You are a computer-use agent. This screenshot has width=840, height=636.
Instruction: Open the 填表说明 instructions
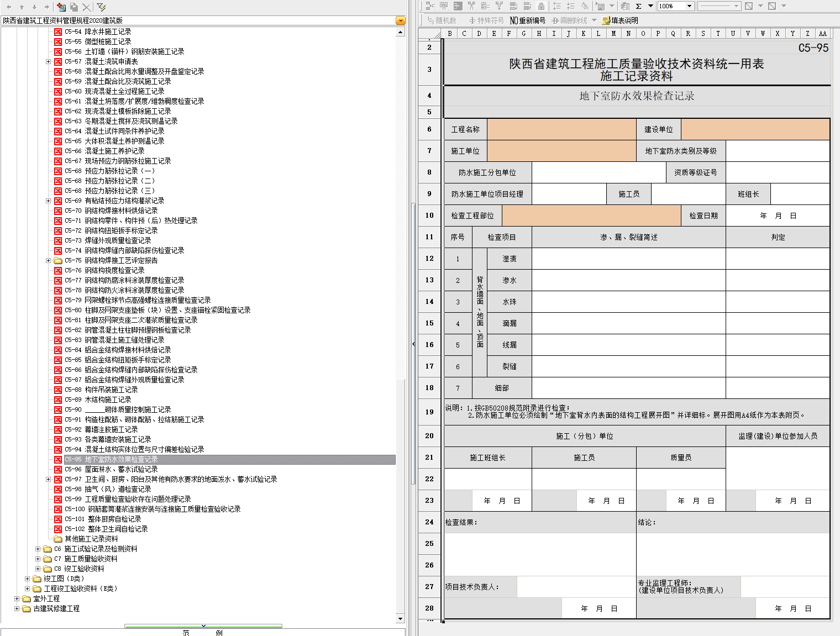[620, 20]
